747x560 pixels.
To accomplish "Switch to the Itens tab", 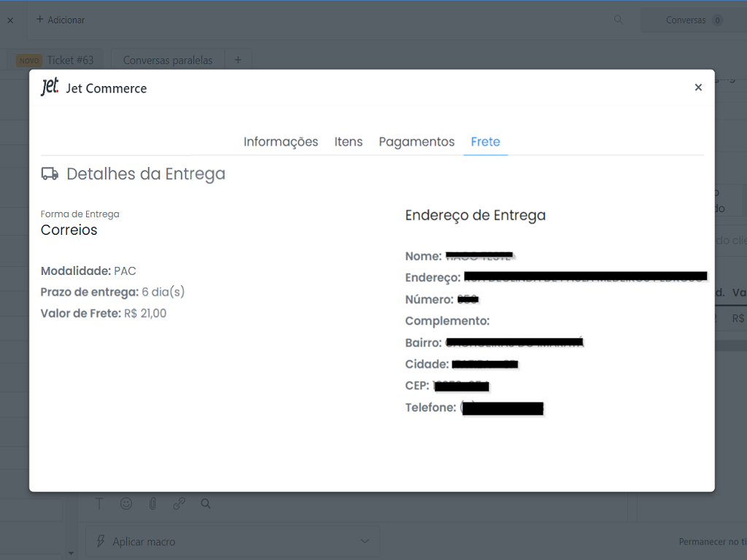I will coord(348,141).
